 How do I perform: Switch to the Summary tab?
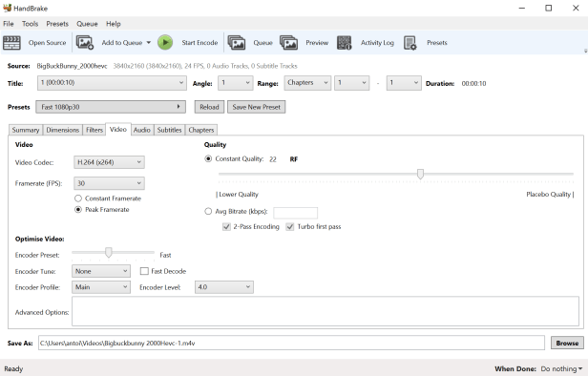tap(26, 130)
